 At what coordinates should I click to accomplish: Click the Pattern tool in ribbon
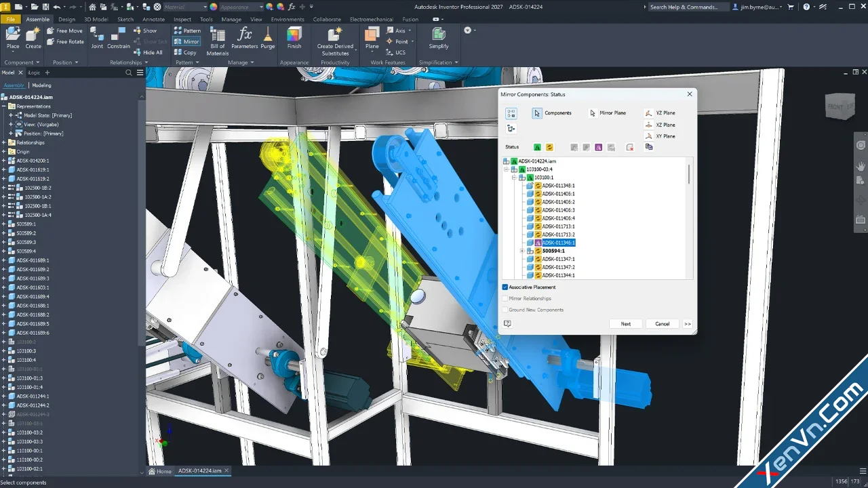187,30
